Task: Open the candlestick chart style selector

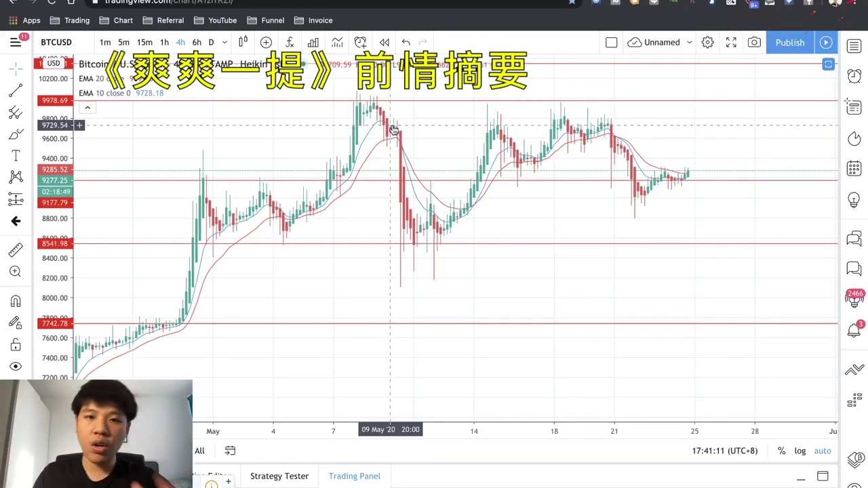Action: 243,43
